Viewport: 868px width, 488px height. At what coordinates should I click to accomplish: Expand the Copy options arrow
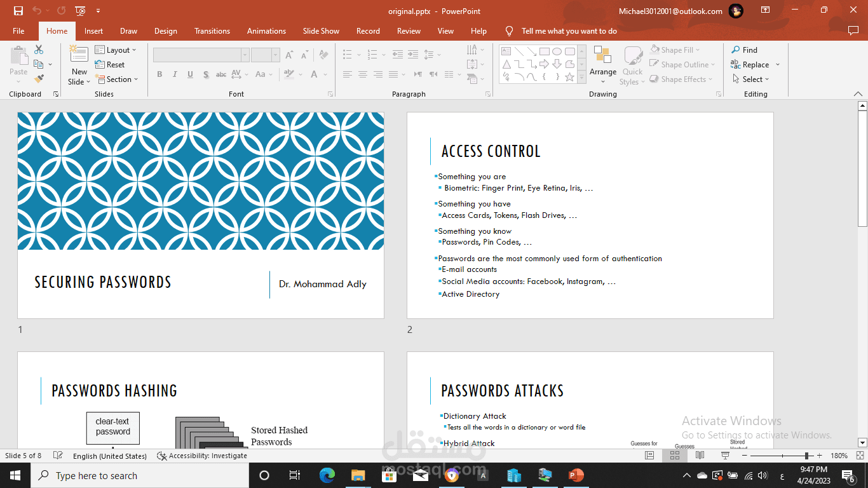pos(50,65)
